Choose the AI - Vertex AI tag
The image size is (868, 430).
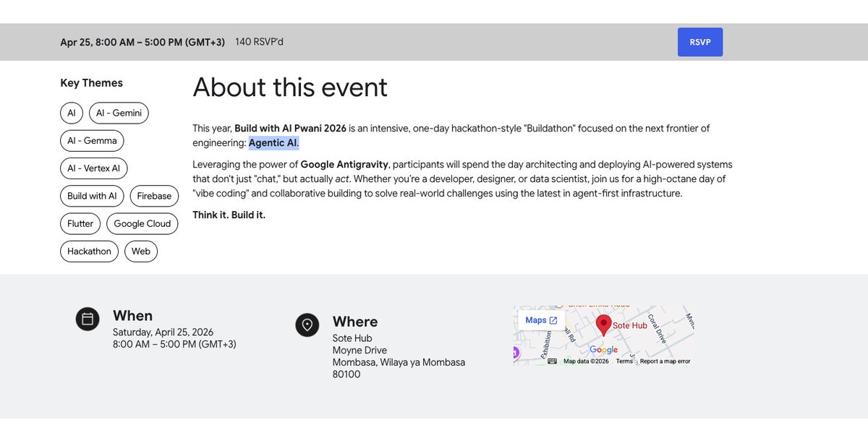[93, 168]
